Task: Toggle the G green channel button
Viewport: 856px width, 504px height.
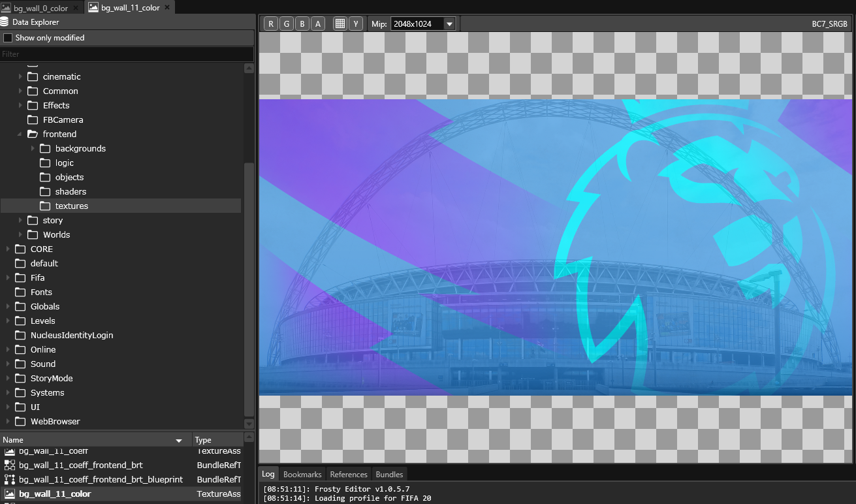Action: [x=287, y=24]
